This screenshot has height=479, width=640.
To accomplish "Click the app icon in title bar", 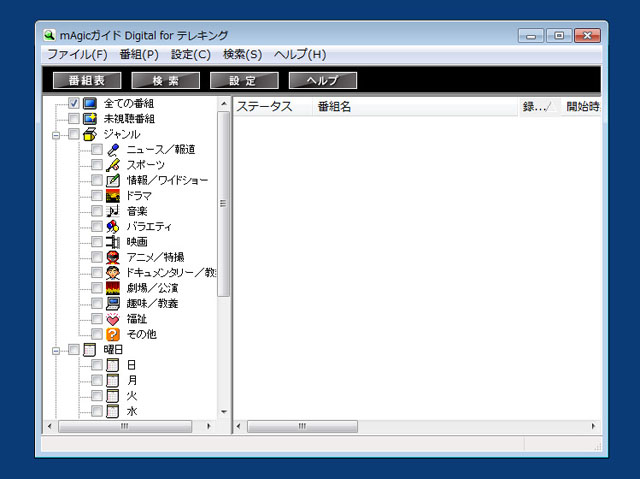I will (49, 35).
